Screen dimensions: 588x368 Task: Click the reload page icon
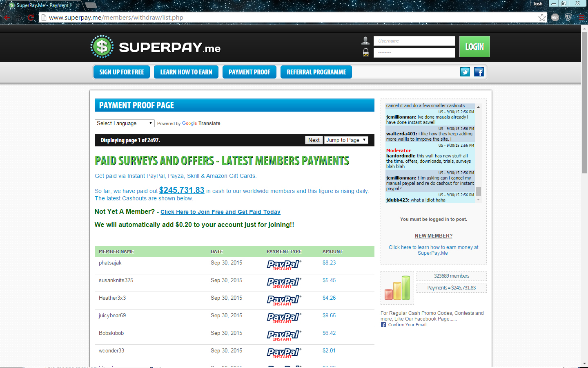pyautogui.click(x=31, y=18)
